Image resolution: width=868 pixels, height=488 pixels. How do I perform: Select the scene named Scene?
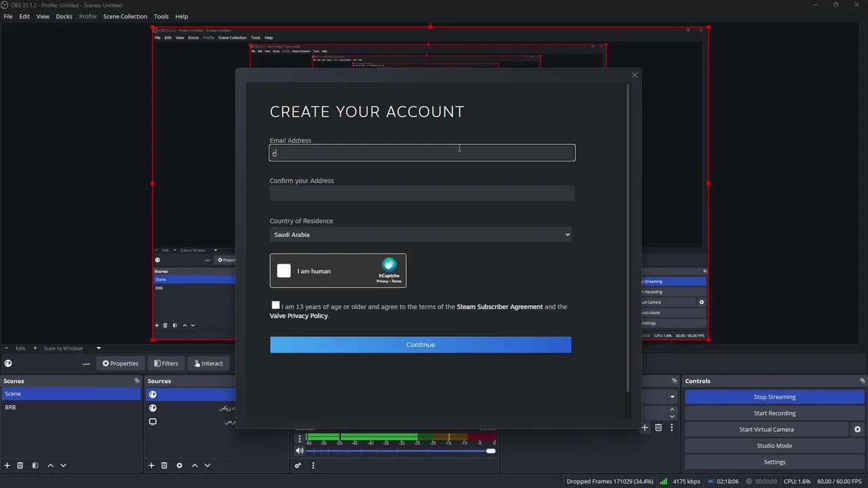(71, 394)
